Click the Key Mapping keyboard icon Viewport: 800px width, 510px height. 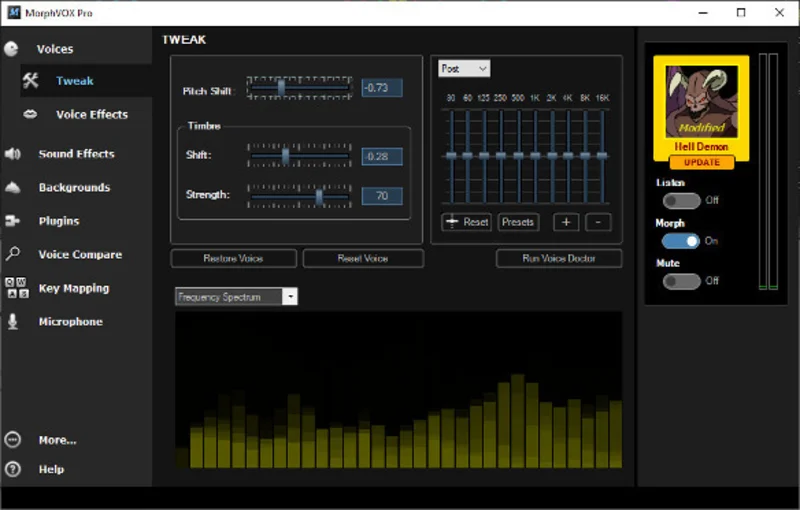pyautogui.click(x=17, y=288)
